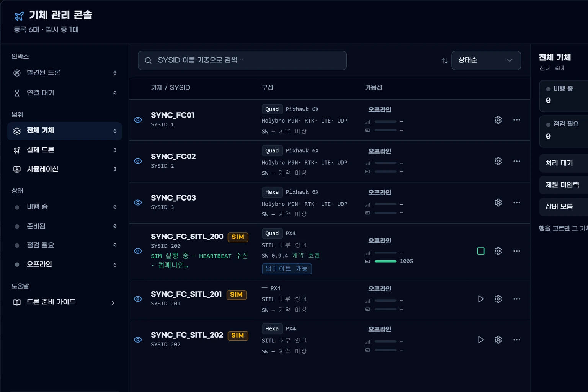The image size is (588, 392).
Task: Open settings gear for SYNC_FC_SITL_200
Action: tap(498, 251)
